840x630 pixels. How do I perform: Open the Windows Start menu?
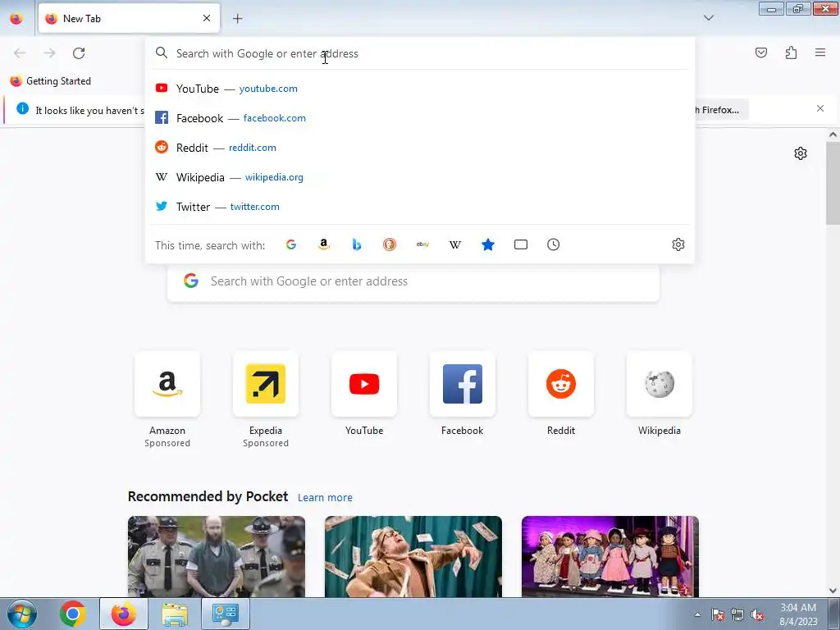click(21, 614)
